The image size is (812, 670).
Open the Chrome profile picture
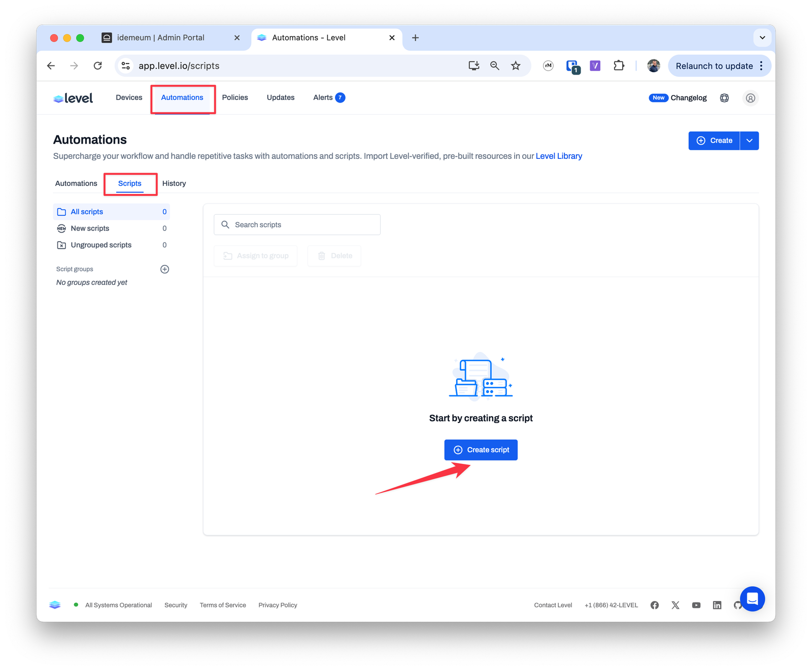click(x=654, y=65)
